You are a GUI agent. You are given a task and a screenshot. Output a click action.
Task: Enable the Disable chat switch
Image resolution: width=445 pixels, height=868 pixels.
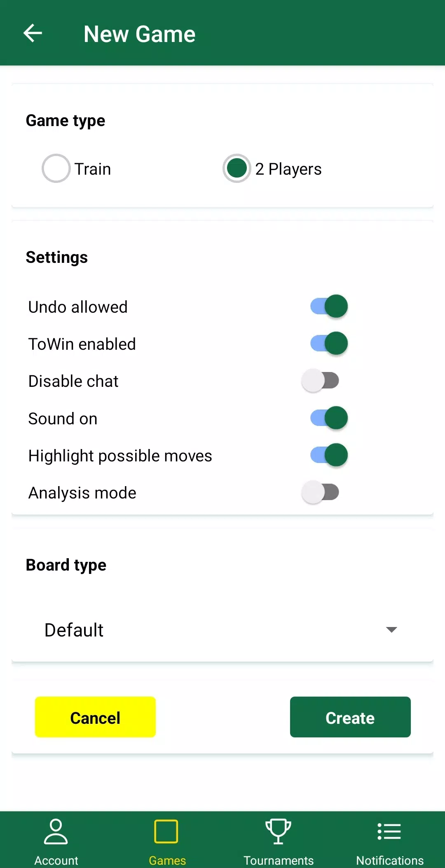[x=320, y=381]
